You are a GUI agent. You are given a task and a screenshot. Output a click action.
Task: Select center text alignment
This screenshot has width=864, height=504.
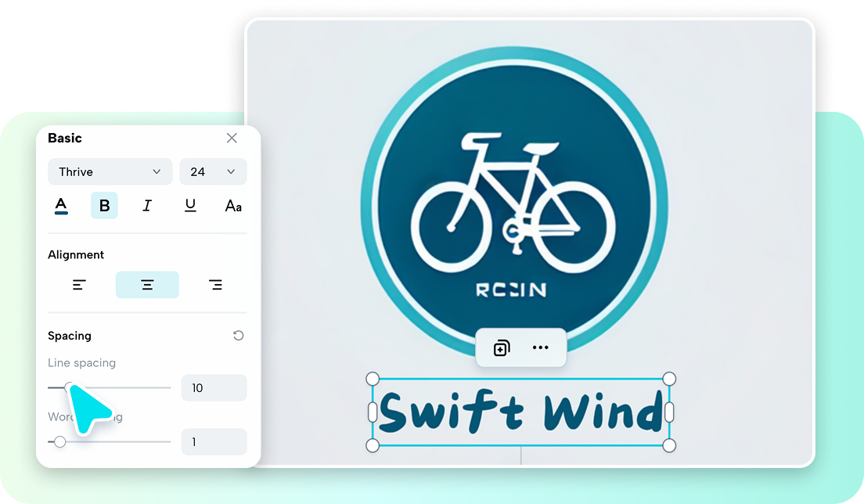tap(147, 285)
